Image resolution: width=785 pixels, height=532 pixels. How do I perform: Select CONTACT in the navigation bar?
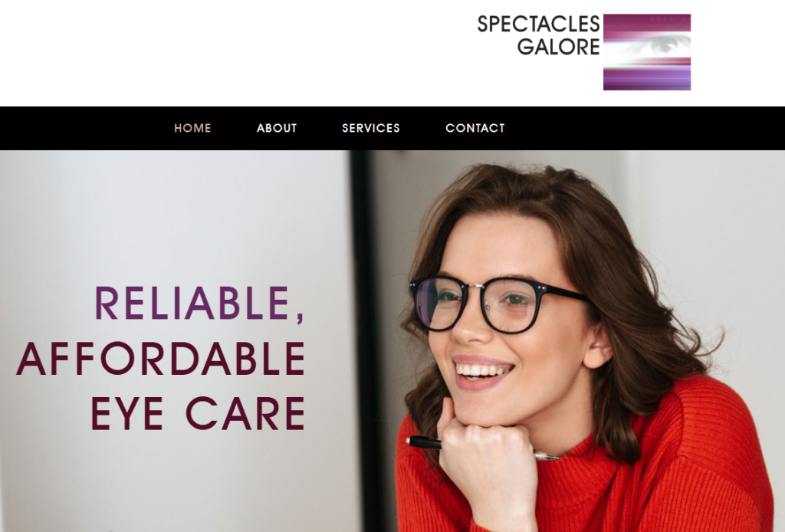coord(475,128)
